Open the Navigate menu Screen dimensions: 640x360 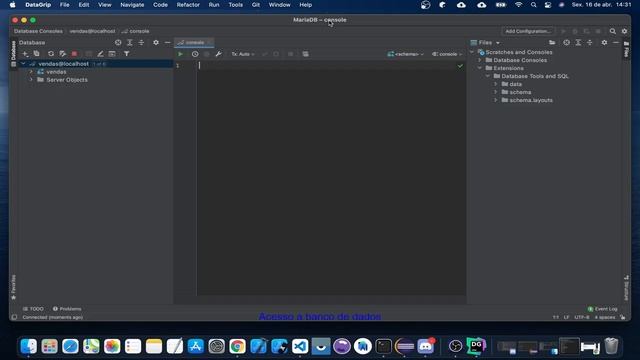[132, 5]
